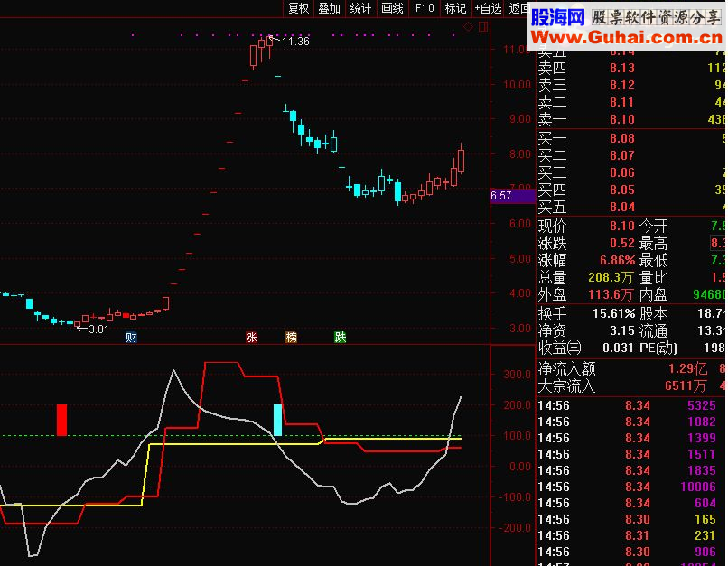Select the trade row with volume 1082
The width and height of the screenshot is (728, 566).
coord(631,422)
